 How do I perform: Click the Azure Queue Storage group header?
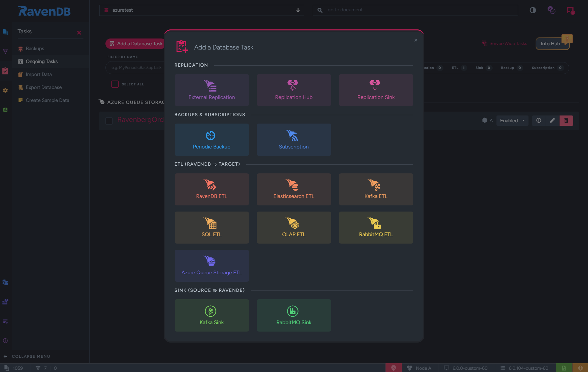tap(132, 102)
